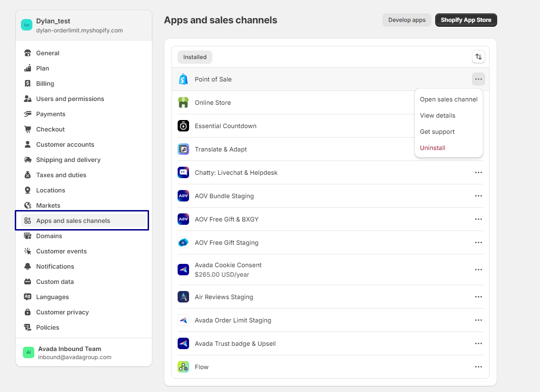
Task: Click the Translate & Adapt app icon
Action: tap(183, 149)
